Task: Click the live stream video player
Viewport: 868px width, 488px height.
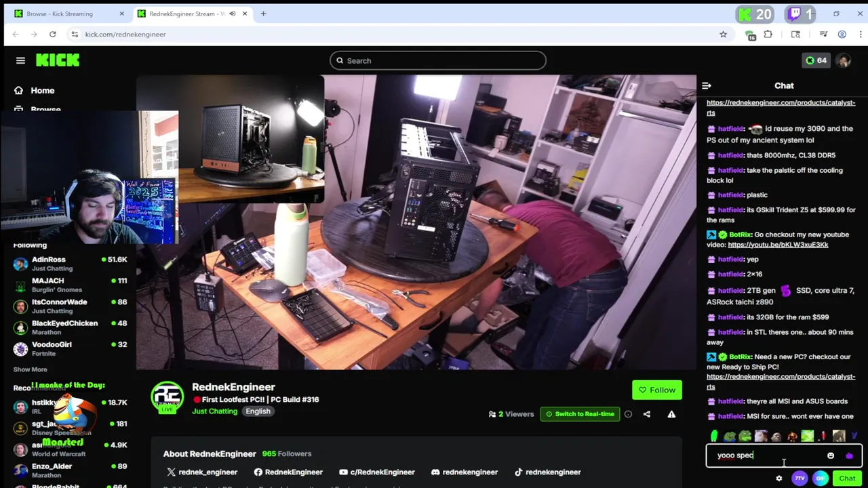Action: [x=416, y=222]
